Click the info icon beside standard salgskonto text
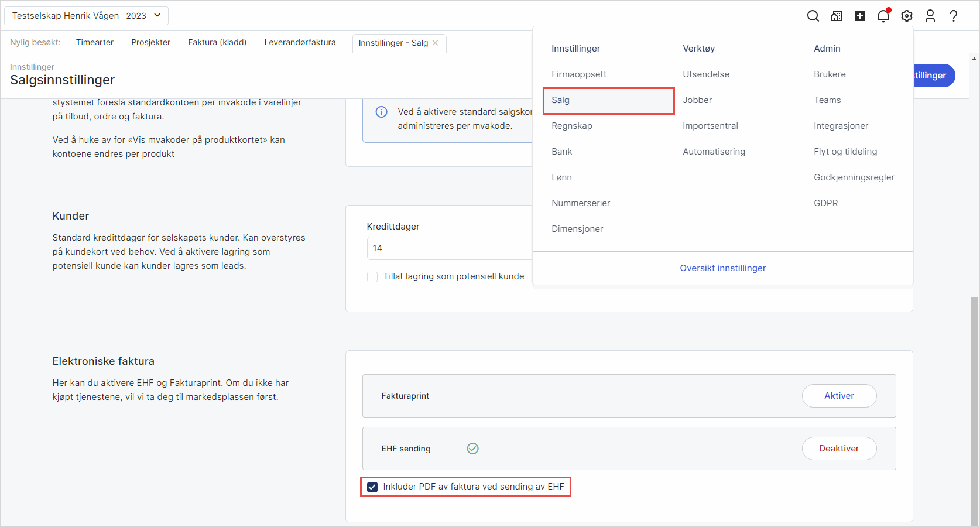980x527 pixels. 381,112
